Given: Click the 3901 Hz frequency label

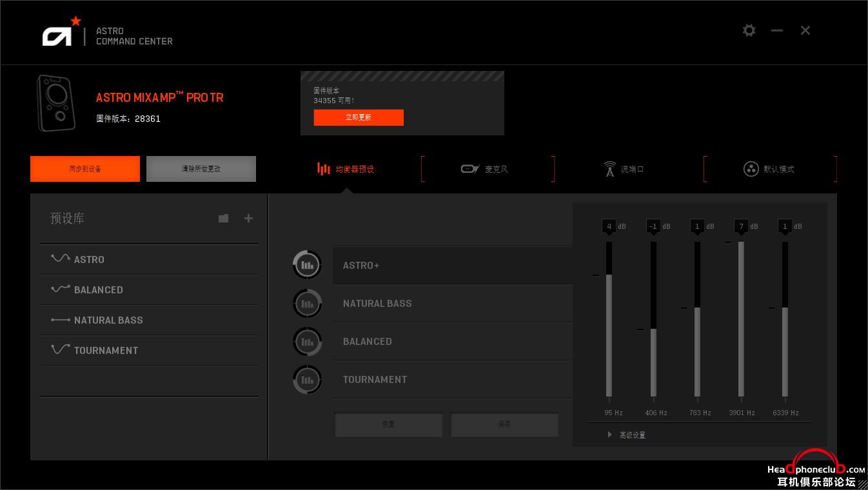Looking at the screenshot, I should click(742, 413).
